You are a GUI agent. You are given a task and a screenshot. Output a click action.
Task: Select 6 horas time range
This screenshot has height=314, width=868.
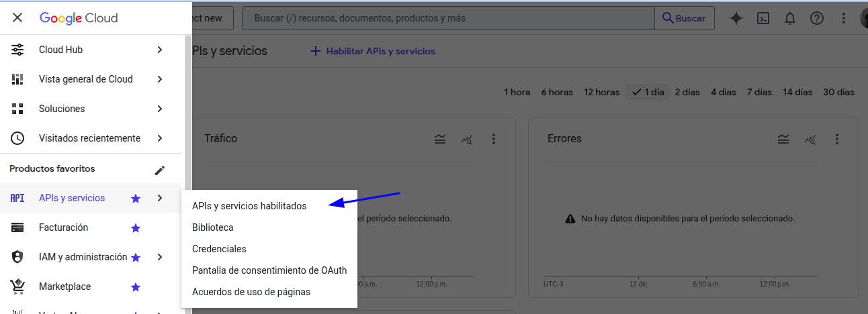pos(557,92)
